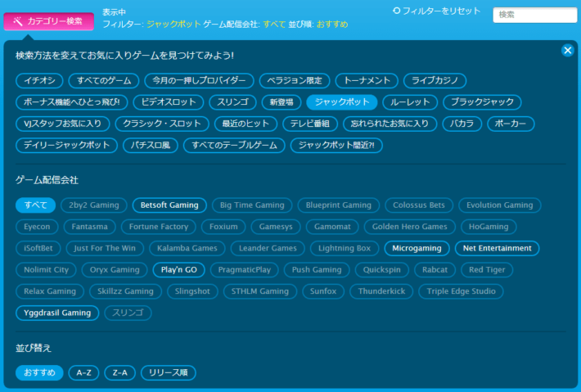
Task: Sort by リリース順 release order
Action: coord(169,373)
